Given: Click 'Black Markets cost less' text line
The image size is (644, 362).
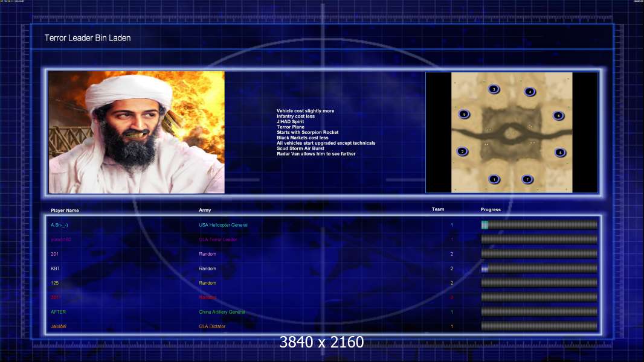Looking at the screenshot, I should [x=302, y=138].
